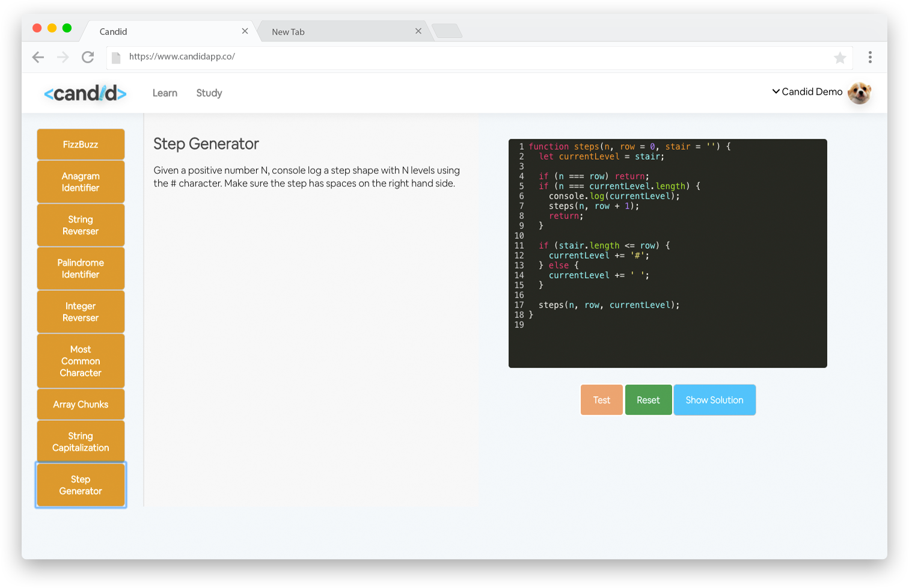Open a new tab with the blank tab button
The height and width of the screenshot is (588, 909).
pos(447,31)
